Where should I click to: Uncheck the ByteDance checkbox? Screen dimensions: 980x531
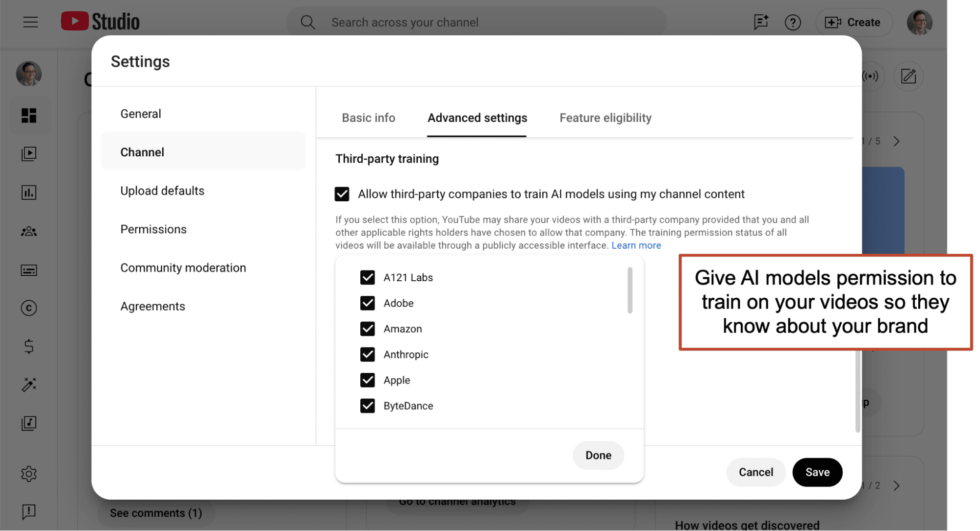(367, 406)
